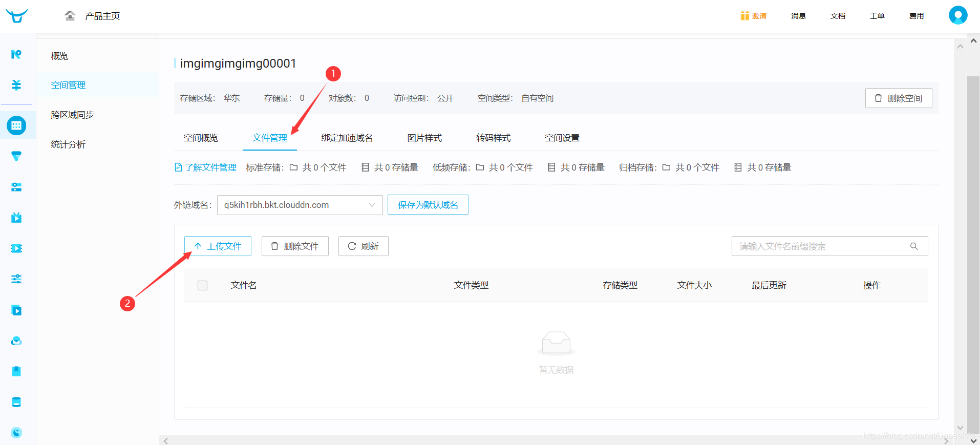This screenshot has height=445, width=980.
Task: Click the round sidebar icon at bottom
Action: [x=16, y=433]
